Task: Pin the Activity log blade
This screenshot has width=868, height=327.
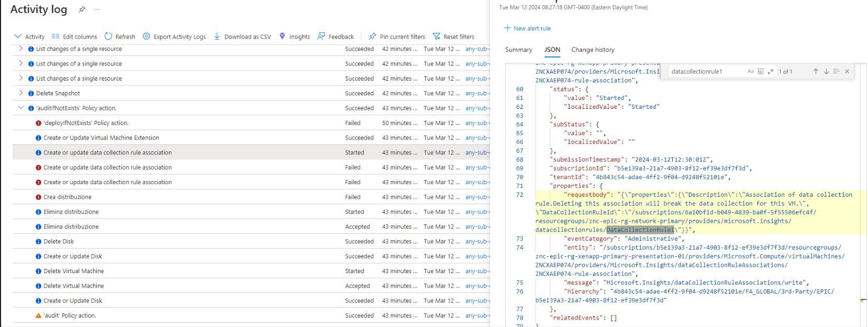Action: [x=82, y=9]
